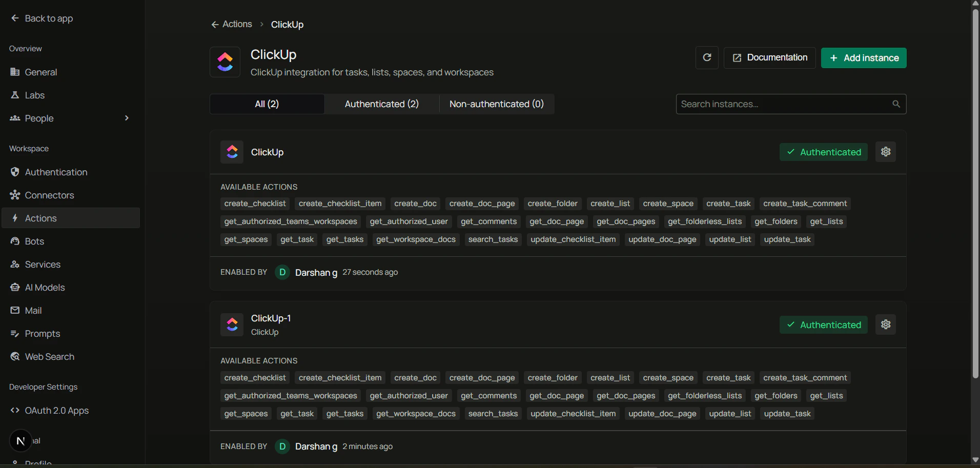This screenshot has height=468, width=980.
Task: Open Bots icon in sidebar
Action: point(15,241)
